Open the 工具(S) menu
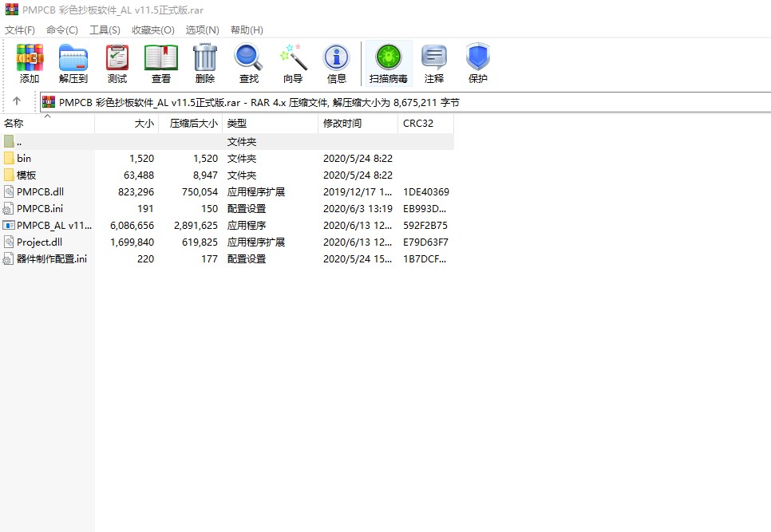771x532 pixels. [105, 30]
